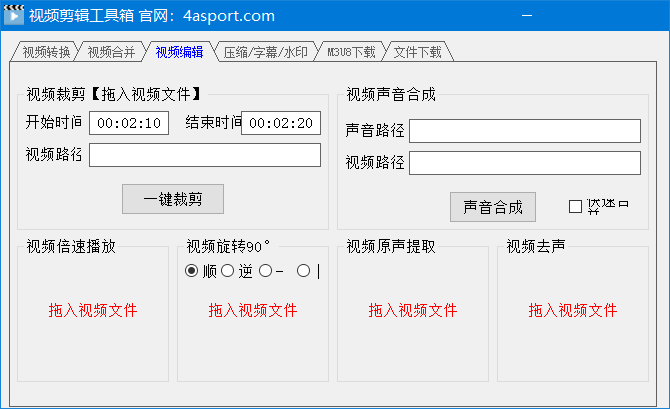Screen dimensions: 670x409
Task: Click the 视频裁剪【拖入视频文件】 group label
Action: [x=114, y=94]
